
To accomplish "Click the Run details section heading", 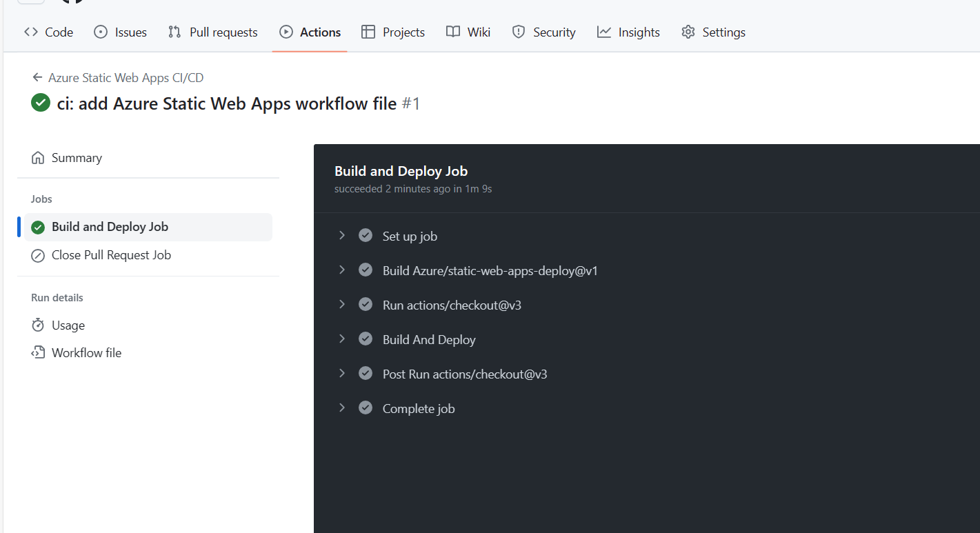I will (x=57, y=298).
